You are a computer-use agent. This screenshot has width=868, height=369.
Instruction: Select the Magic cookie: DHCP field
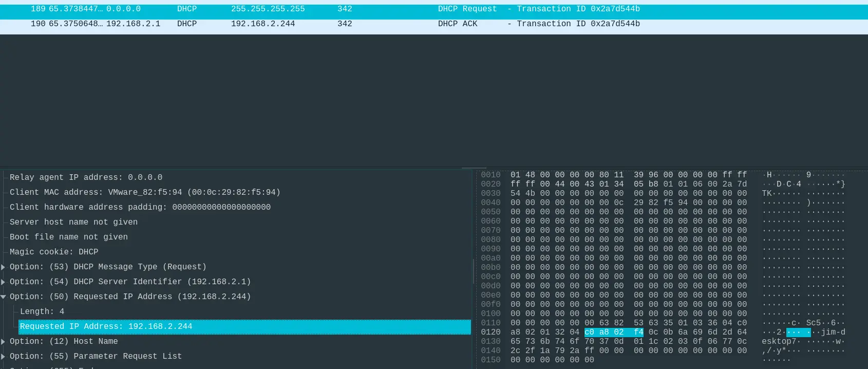[x=54, y=252]
